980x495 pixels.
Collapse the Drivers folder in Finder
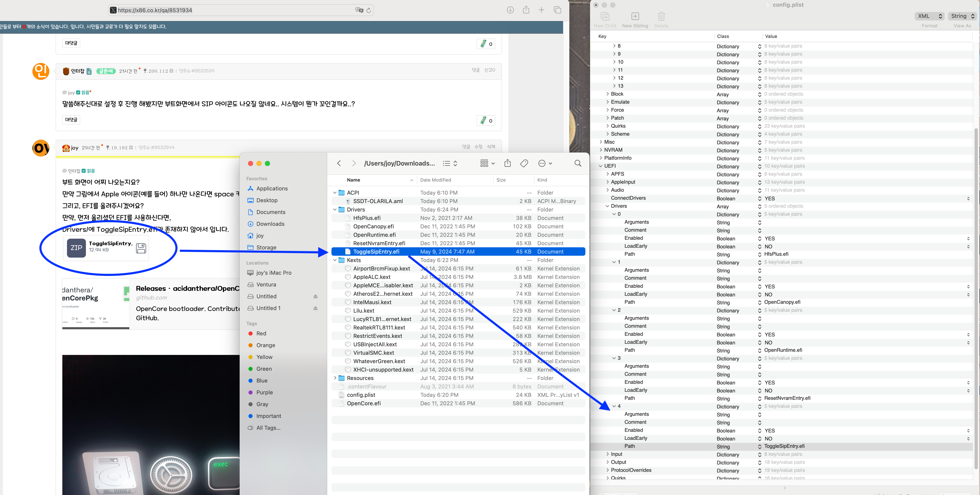click(335, 210)
